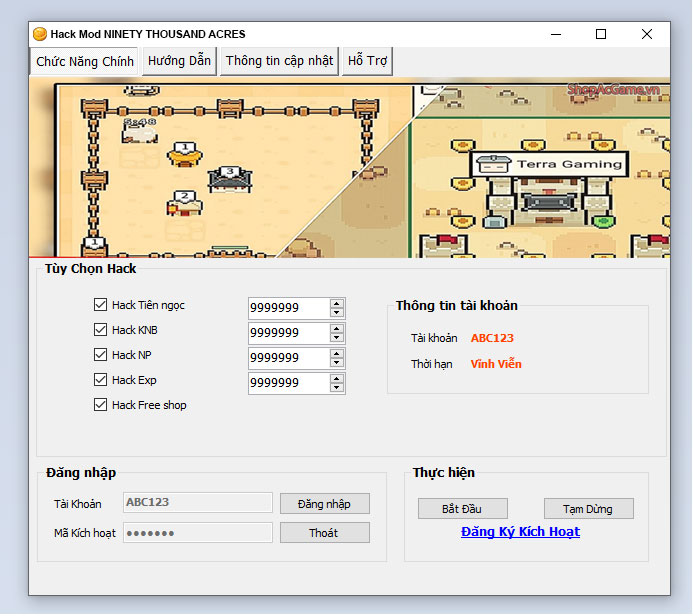693x616 pixels.
Task: Pause using the Tạm Dừng button
Action: [x=588, y=509]
